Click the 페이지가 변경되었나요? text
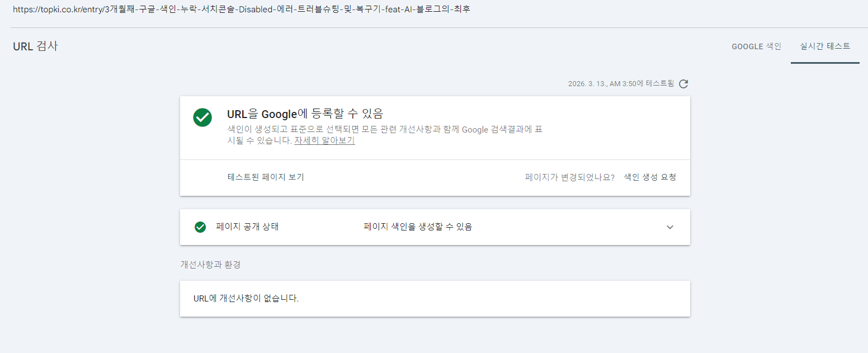The height and width of the screenshot is (353, 868). [x=569, y=177]
